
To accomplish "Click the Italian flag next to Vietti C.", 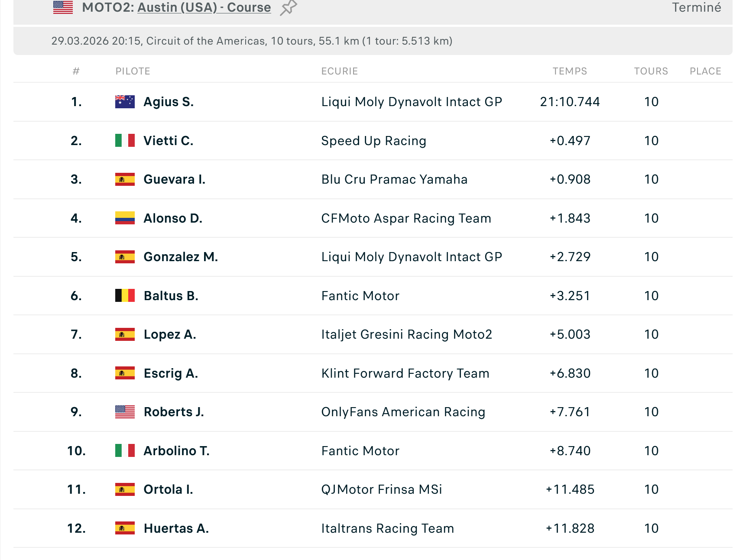I will point(125,141).
